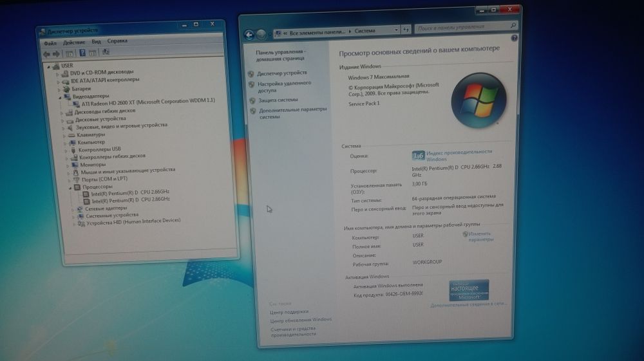Expand the Контроллеры USB tree node
The width and height of the screenshot is (644, 361).
coord(66,151)
